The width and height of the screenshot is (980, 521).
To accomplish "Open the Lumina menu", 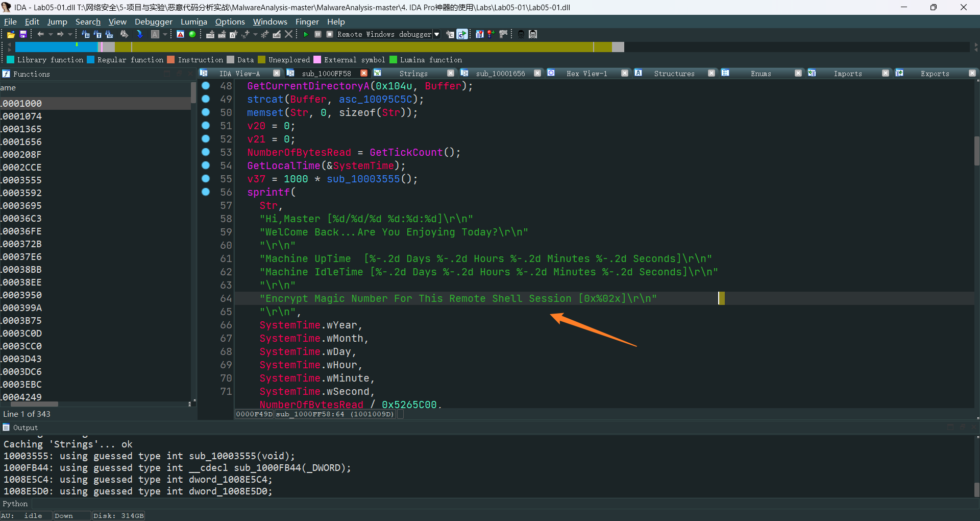I will [x=194, y=21].
